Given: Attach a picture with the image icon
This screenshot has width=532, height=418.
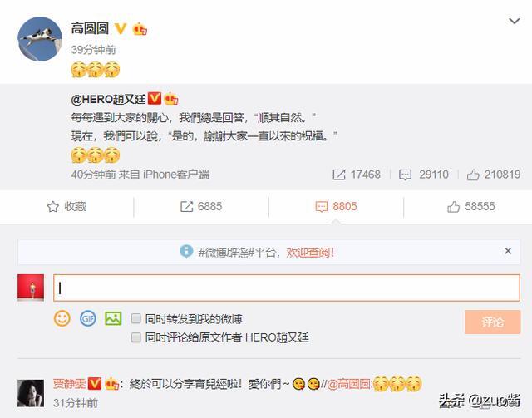Looking at the screenshot, I should click(113, 318).
